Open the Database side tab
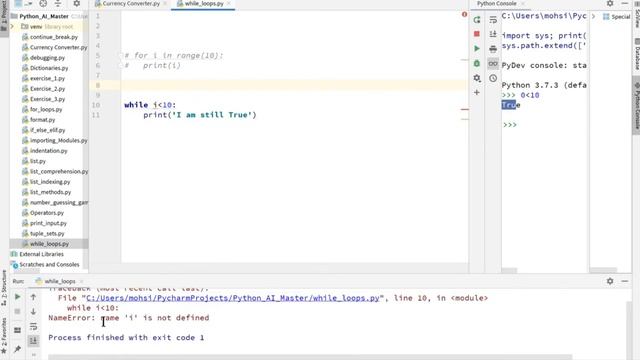Viewport: 640px width, 360px height. 636,54
